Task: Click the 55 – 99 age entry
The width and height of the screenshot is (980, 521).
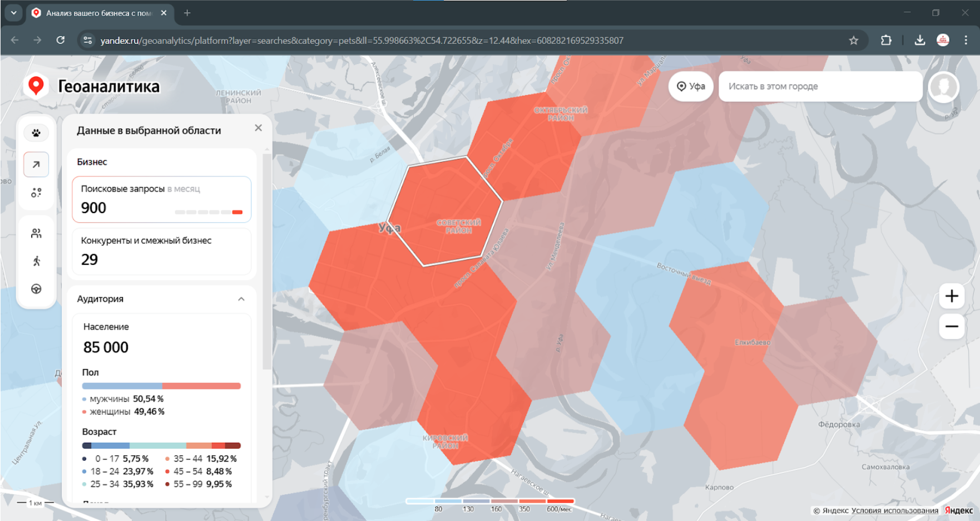Action: coord(199,484)
